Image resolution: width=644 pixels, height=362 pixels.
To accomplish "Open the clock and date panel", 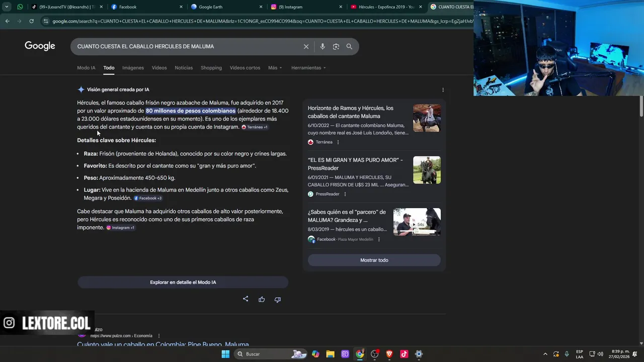I will [x=620, y=354].
